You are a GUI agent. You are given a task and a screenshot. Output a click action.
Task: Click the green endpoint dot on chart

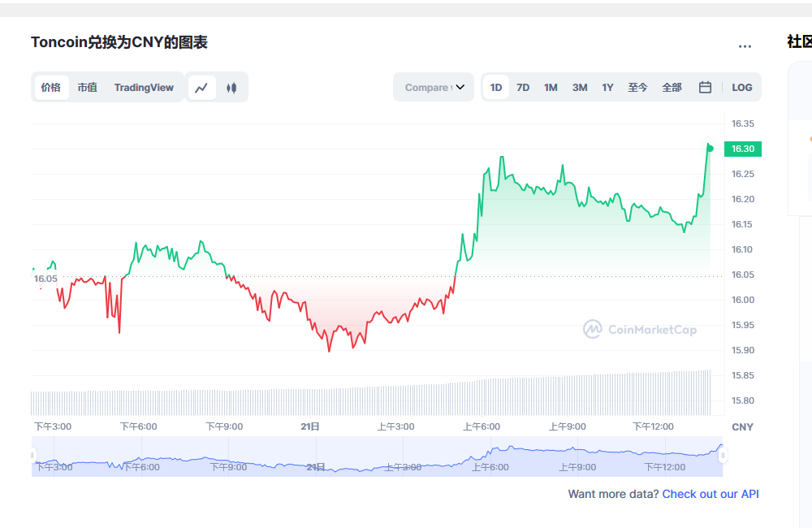coord(710,149)
